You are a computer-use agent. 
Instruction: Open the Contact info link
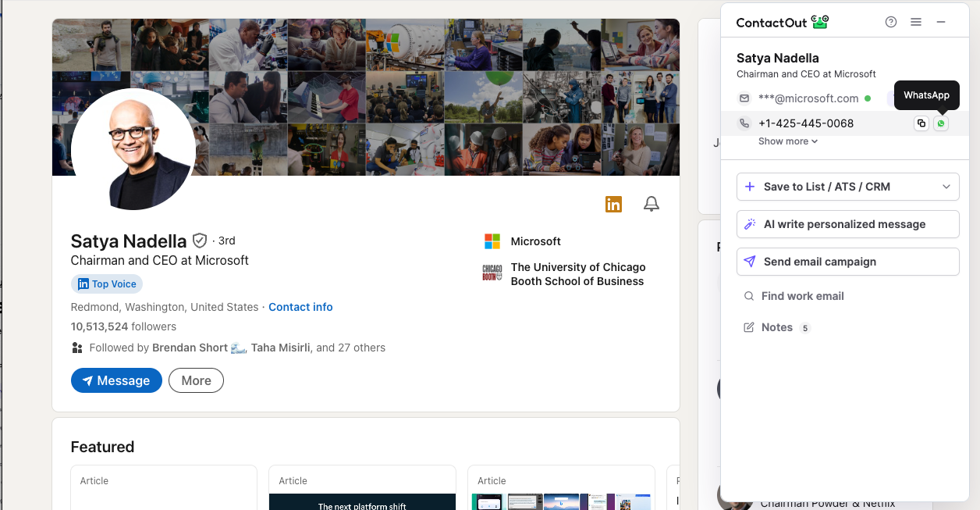(300, 307)
